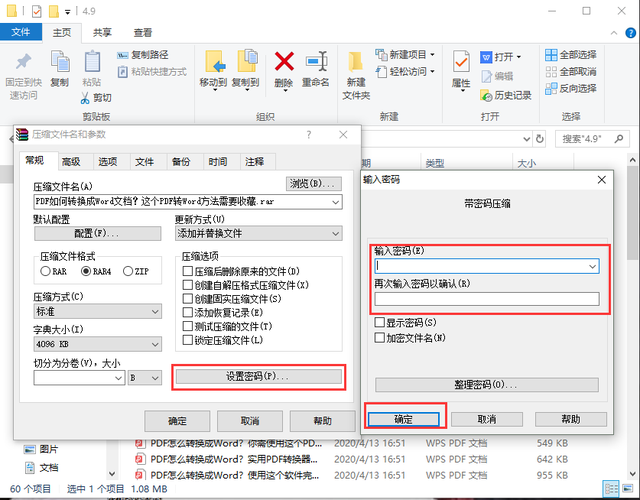Screen dimensions: 640x500
Task: Switch to the View ribbon tab
Action: [143, 33]
